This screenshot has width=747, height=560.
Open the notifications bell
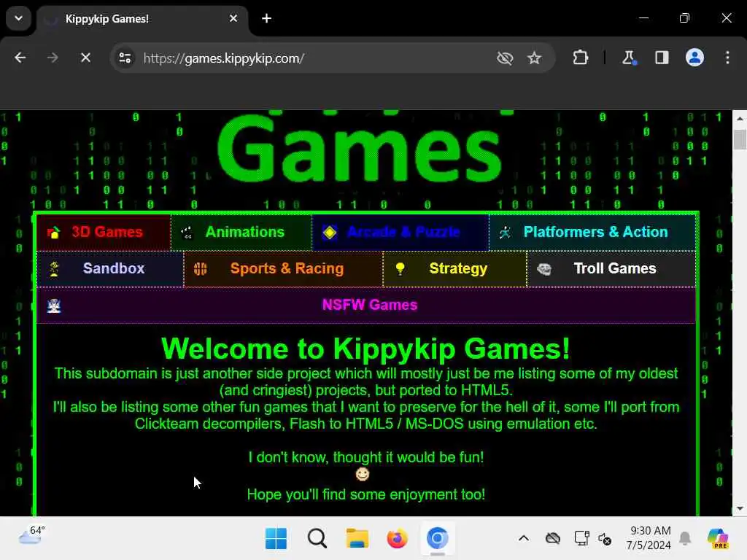[x=685, y=539]
